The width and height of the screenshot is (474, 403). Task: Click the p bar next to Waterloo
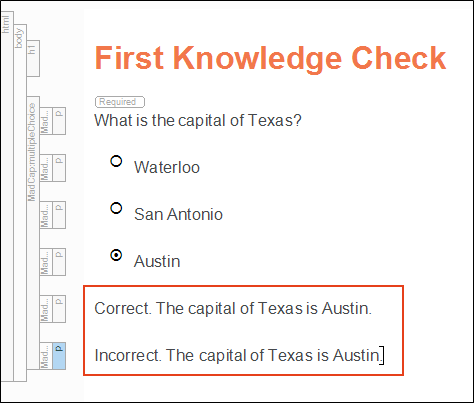click(59, 168)
